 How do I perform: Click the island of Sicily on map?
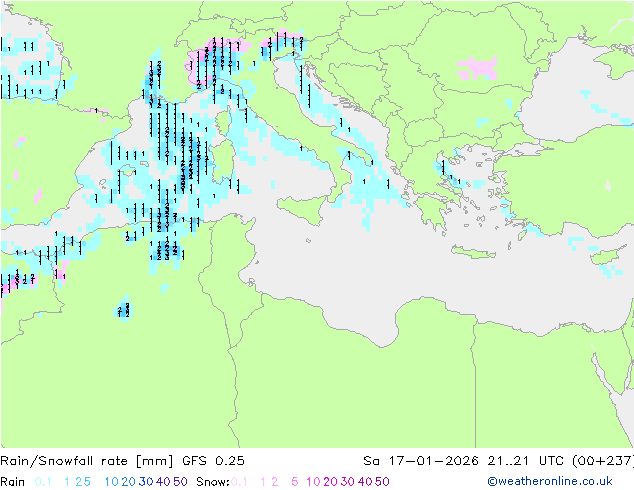coord(302,209)
